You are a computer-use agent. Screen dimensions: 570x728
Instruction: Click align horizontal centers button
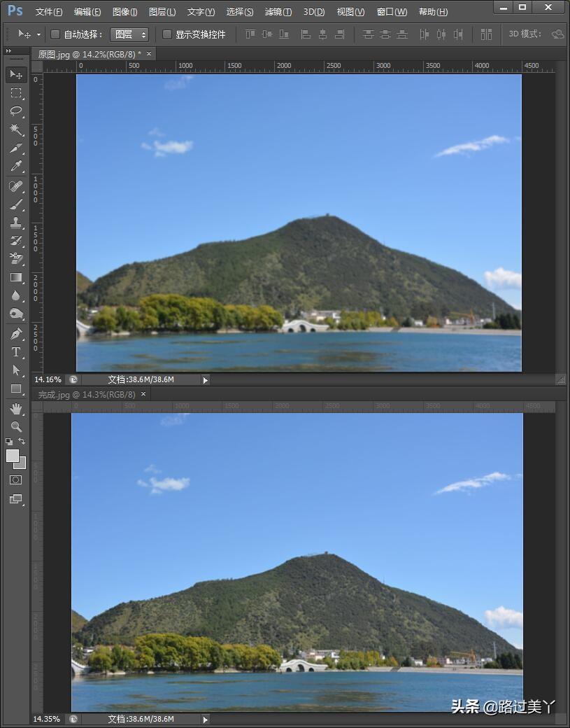[323, 34]
